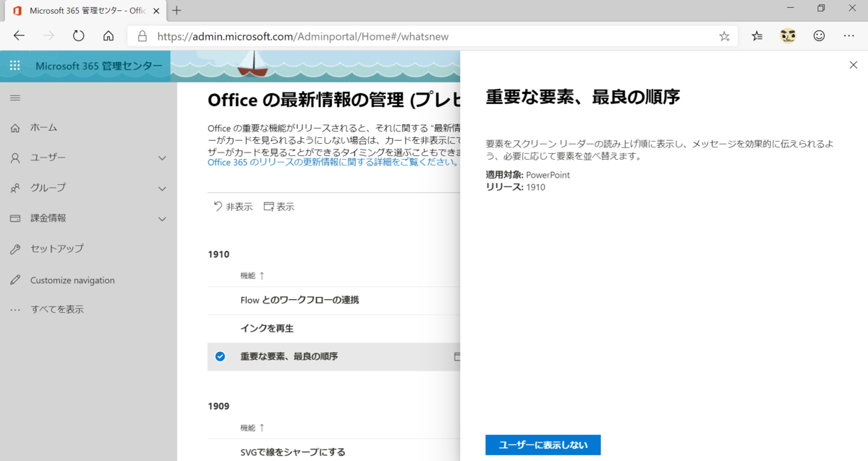The height and width of the screenshot is (461, 868).
Task: Click the 非表示 command button
Action: 233,207
